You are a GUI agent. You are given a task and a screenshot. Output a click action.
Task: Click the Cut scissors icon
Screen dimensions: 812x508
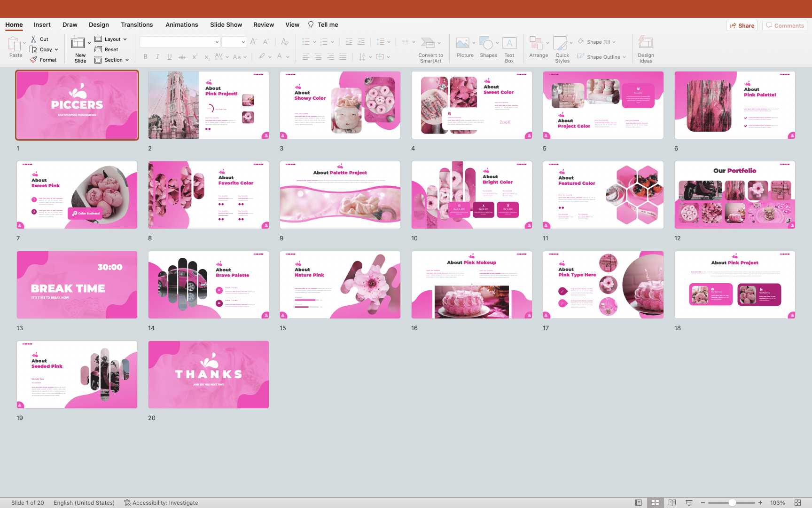[x=33, y=39]
